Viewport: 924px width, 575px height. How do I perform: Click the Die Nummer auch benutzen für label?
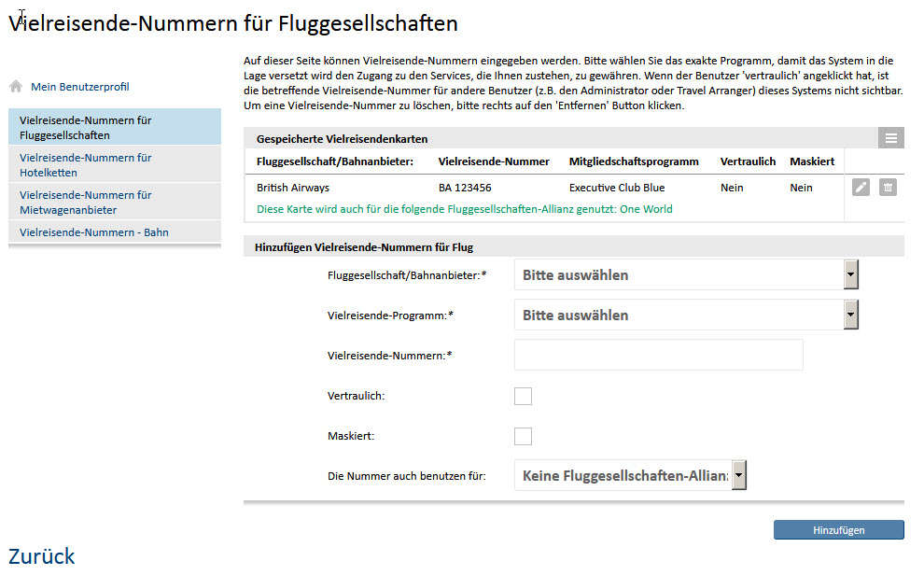[407, 476]
